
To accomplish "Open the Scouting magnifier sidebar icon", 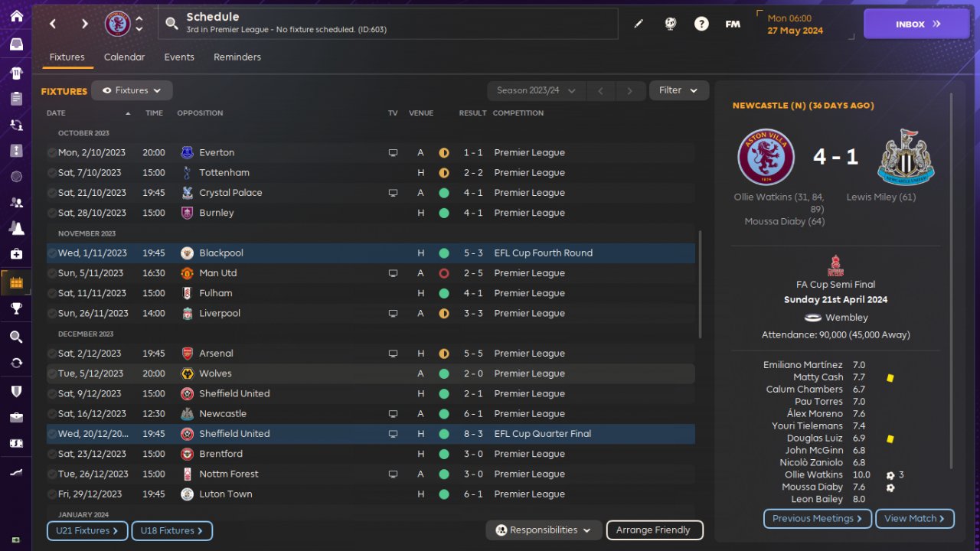I will pos(16,337).
